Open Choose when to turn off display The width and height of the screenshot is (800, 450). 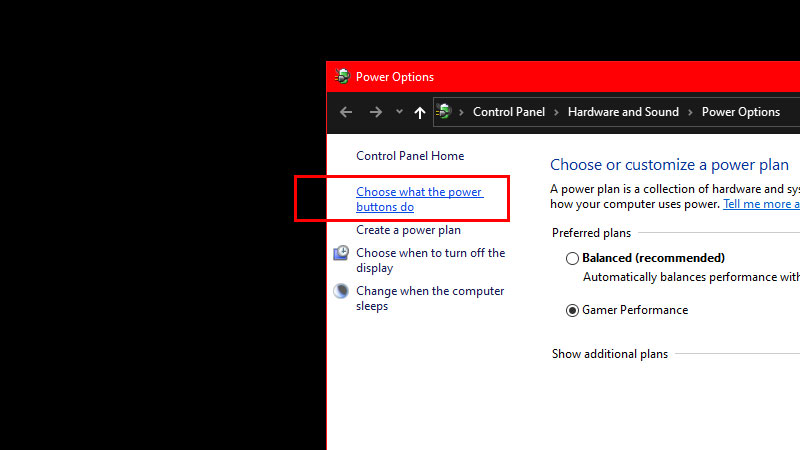(x=431, y=260)
